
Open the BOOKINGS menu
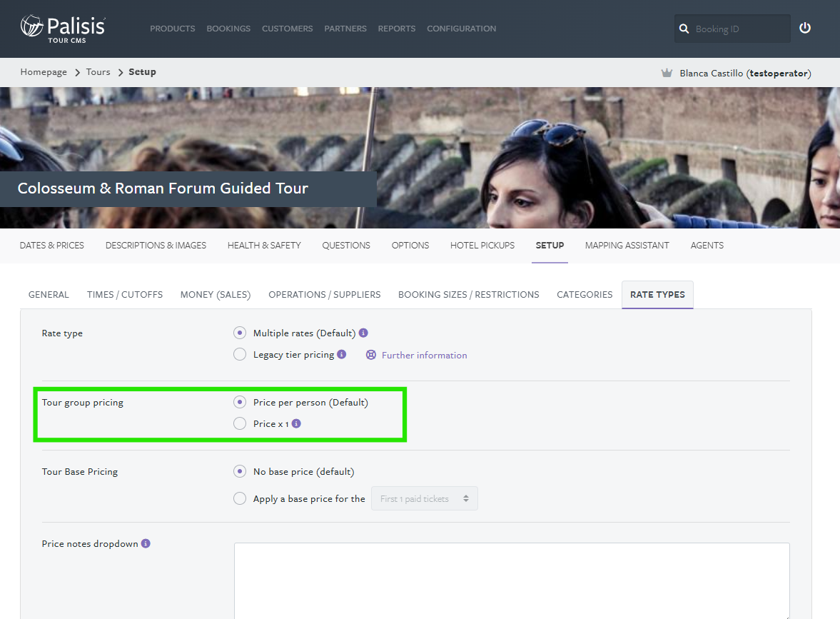click(229, 29)
